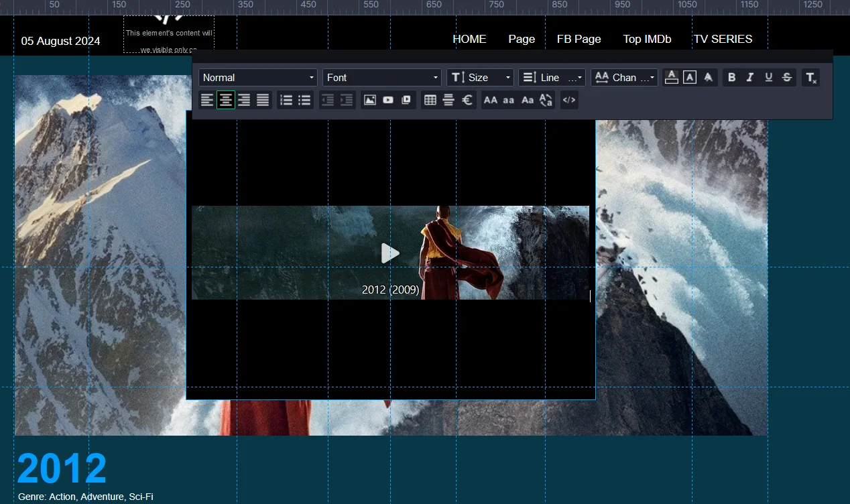Insert a table

tap(430, 101)
